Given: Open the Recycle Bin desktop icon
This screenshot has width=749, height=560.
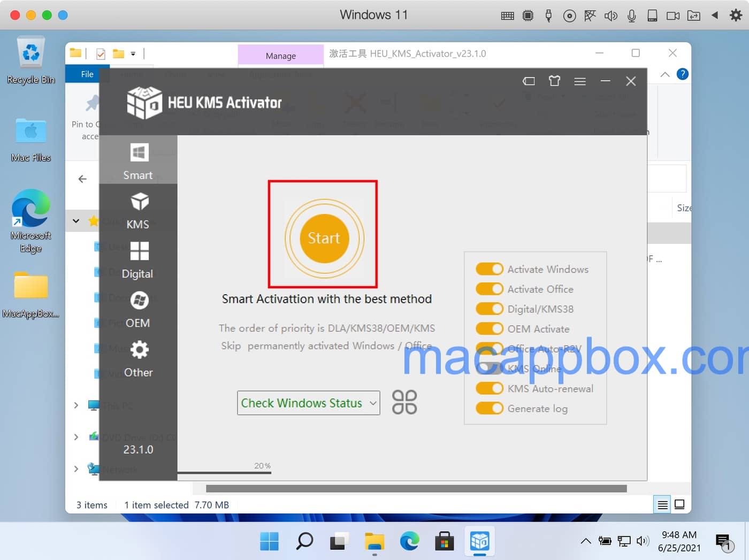Looking at the screenshot, I should 31,60.
